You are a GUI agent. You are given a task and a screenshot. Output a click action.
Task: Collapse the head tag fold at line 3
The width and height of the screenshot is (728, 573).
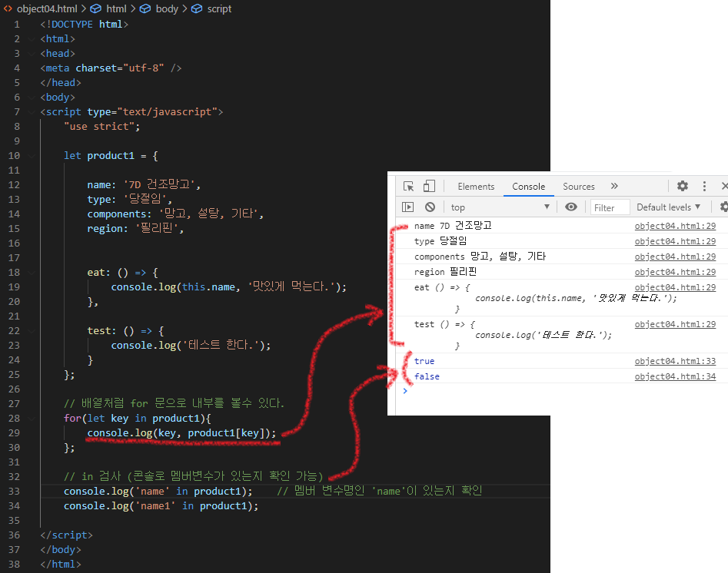pos(31,54)
